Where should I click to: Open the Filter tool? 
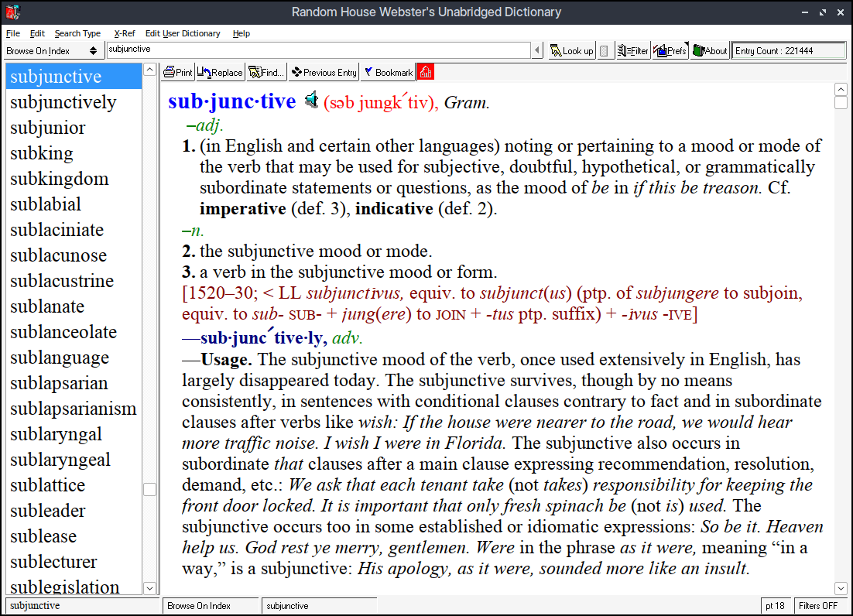click(632, 51)
